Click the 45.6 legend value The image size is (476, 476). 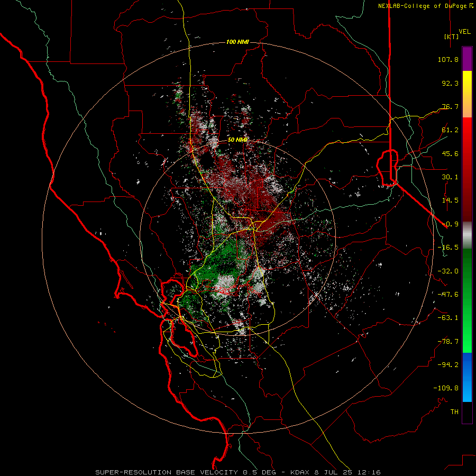click(450, 153)
